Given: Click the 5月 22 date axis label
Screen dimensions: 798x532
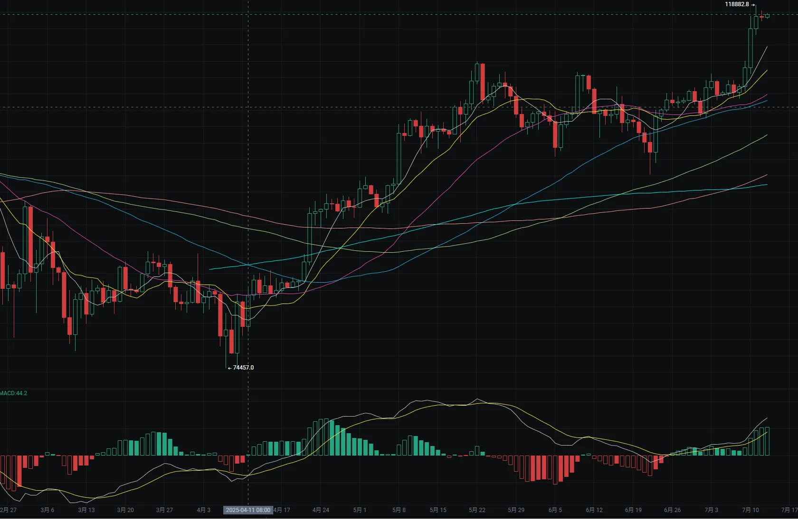Looking at the screenshot, I should (x=477, y=510).
